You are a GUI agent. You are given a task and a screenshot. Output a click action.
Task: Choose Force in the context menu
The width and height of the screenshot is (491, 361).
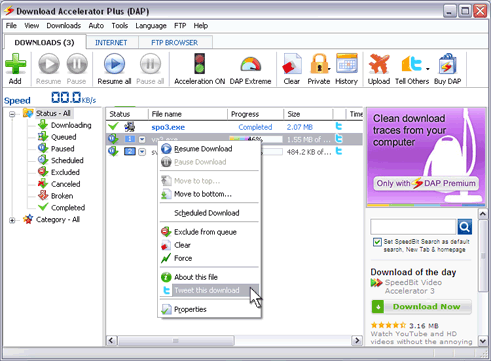point(209,258)
